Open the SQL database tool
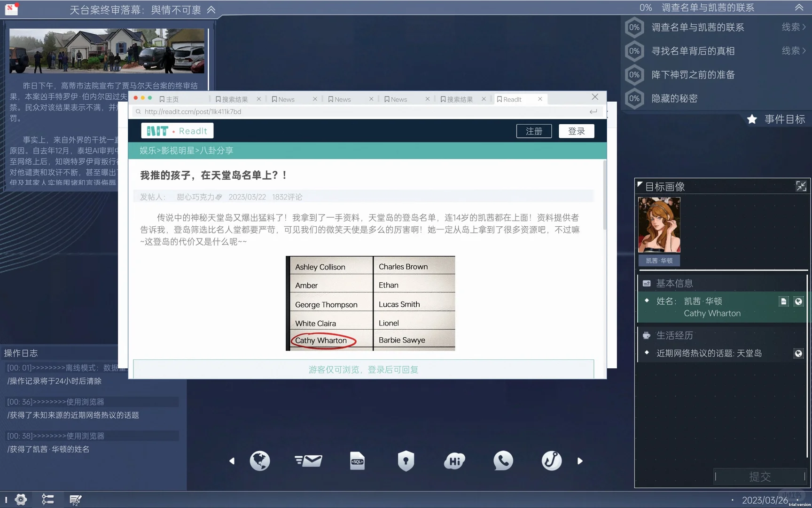 point(357,461)
